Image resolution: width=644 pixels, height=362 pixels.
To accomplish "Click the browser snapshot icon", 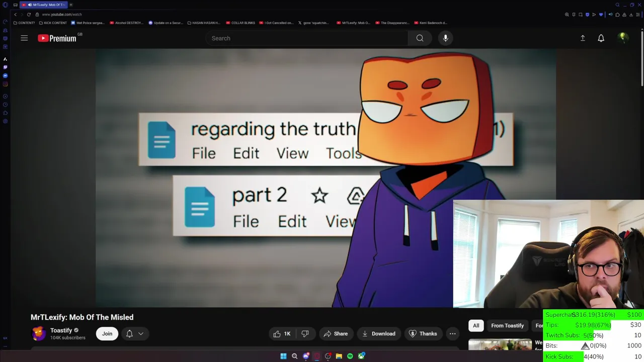I will (581, 15).
